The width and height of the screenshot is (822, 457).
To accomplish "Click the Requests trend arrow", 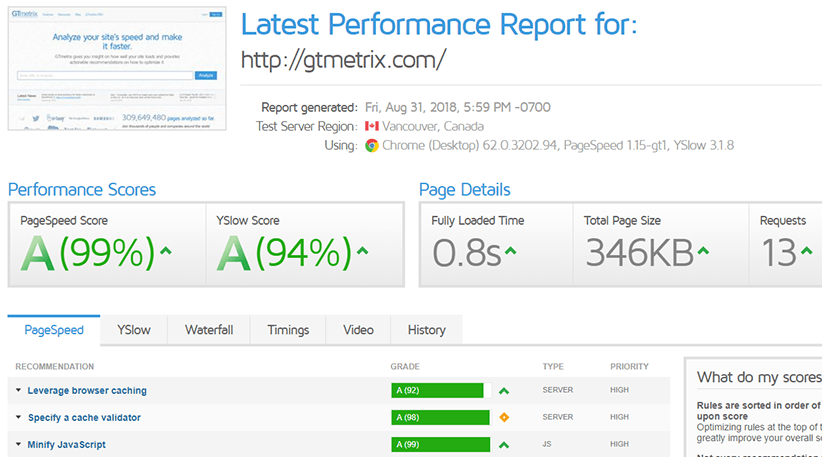I will point(807,251).
